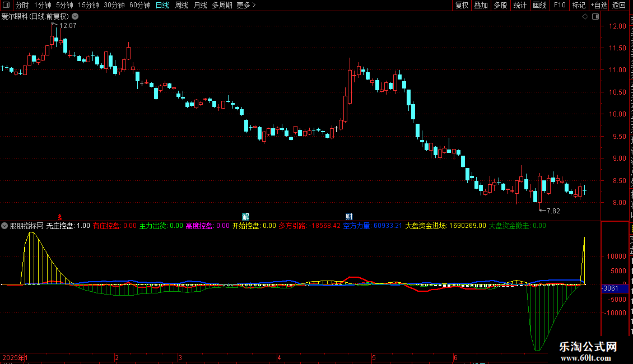Screen dimensions: 633x364
Task: Click the 12.07 high price label
Action: tap(67, 26)
